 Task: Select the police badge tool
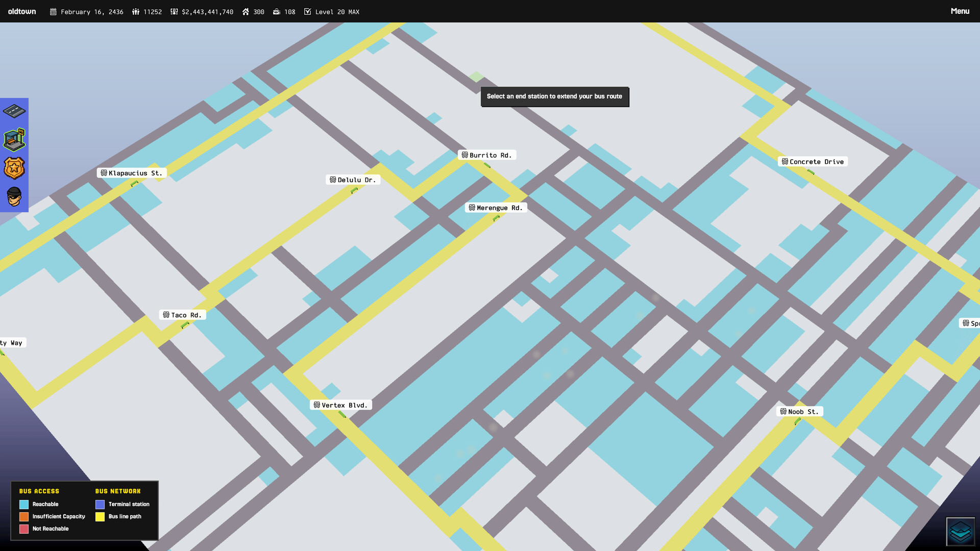[14, 167]
